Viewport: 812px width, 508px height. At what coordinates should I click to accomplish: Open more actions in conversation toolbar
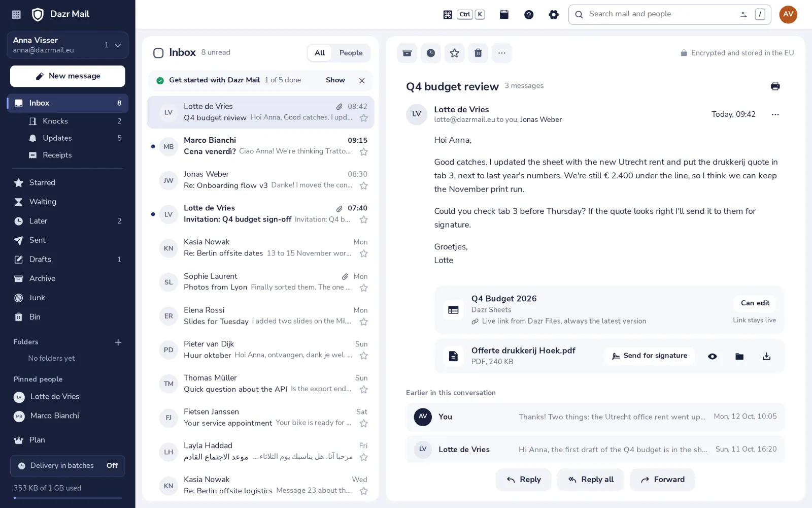click(x=502, y=53)
